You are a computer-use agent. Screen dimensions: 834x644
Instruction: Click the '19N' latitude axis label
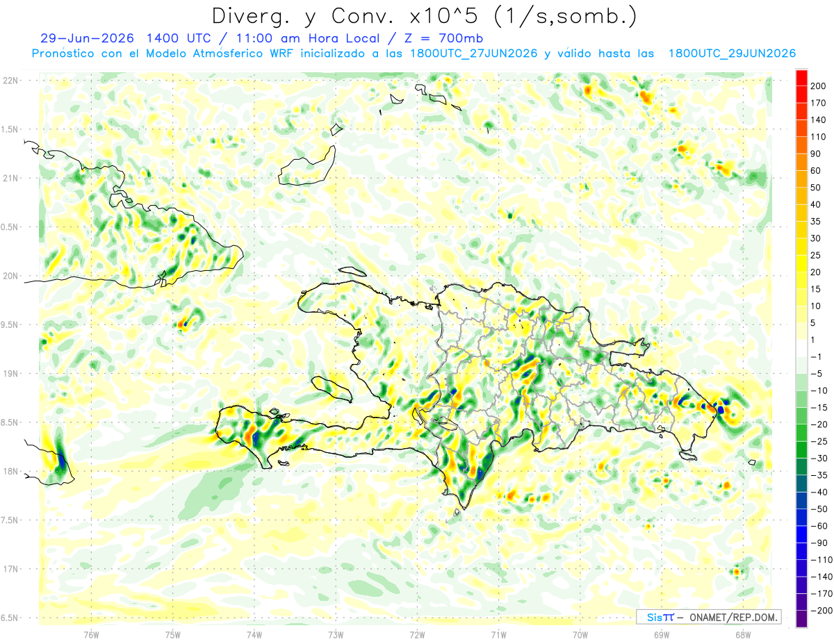(10, 373)
